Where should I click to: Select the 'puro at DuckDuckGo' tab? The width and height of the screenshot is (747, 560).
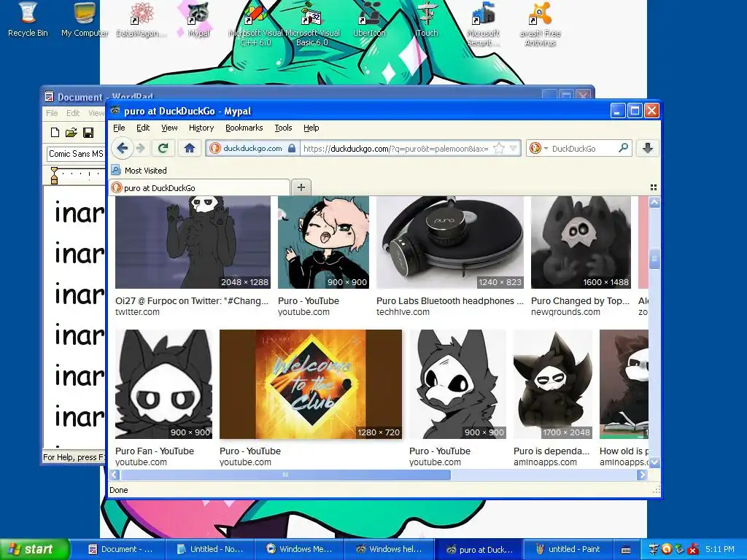pyautogui.click(x=199, y=187)
